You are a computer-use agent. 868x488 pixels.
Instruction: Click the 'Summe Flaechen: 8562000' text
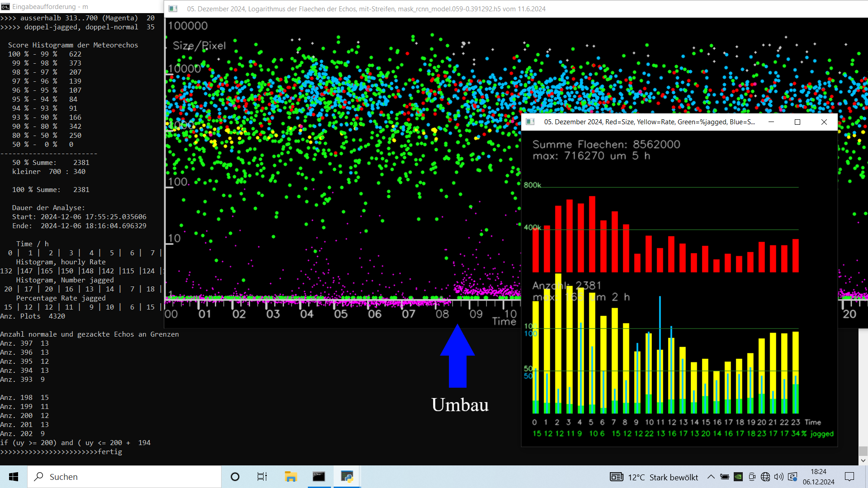pyautogui.click(x=606, y=145)
